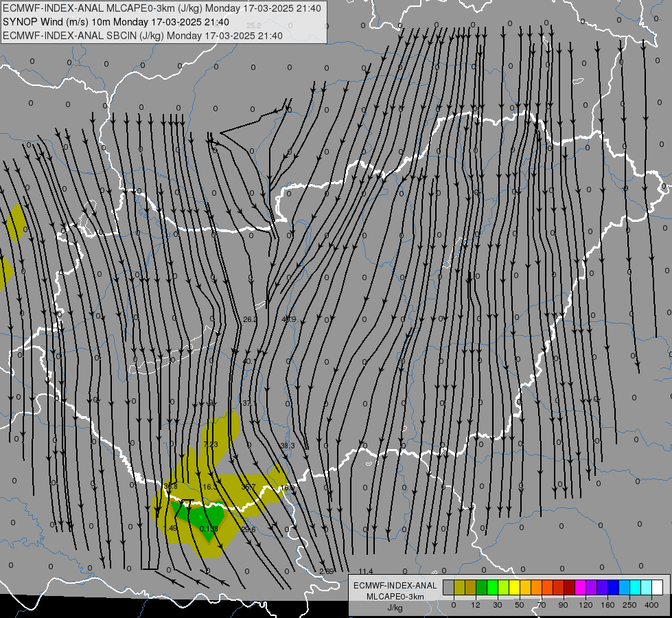Pick the dark maroon-red legend swatch
672x618 pixels.
tap(570, 587)
